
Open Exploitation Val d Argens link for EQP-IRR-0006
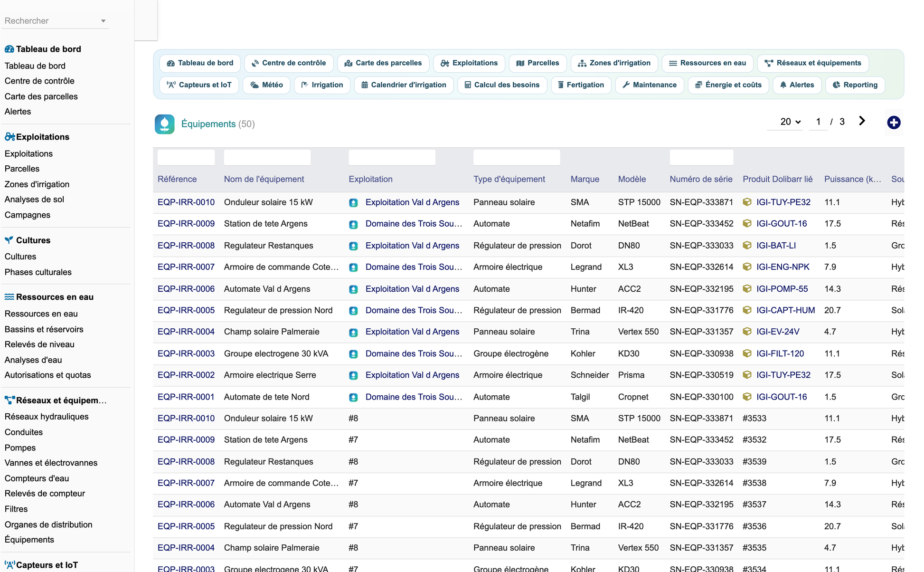(x=412, y=289)
